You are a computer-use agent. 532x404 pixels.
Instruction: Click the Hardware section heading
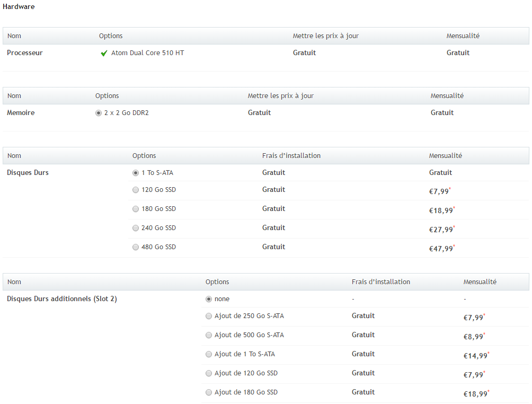point(19,7)
